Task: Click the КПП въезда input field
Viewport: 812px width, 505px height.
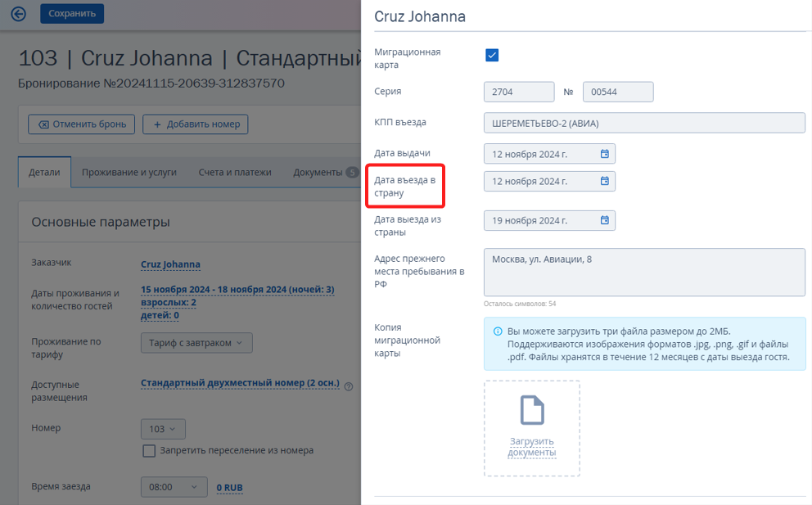Action: pyautogui.click(x=644, y=123)
